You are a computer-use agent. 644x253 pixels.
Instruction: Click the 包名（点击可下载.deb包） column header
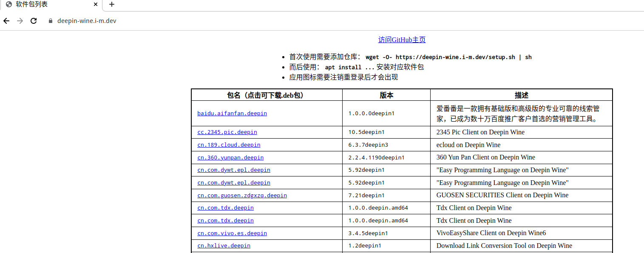267,95
